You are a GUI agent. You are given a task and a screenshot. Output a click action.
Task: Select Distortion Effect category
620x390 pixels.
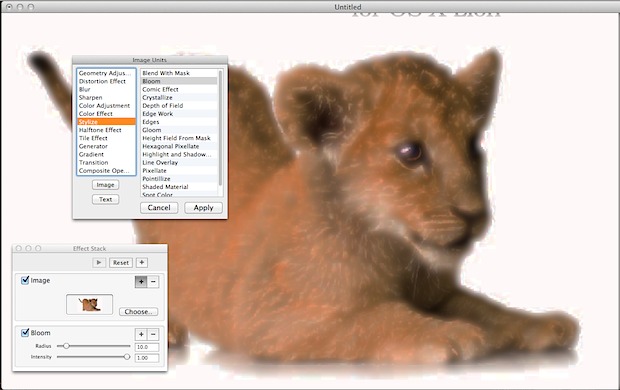[x=106, y=81]
